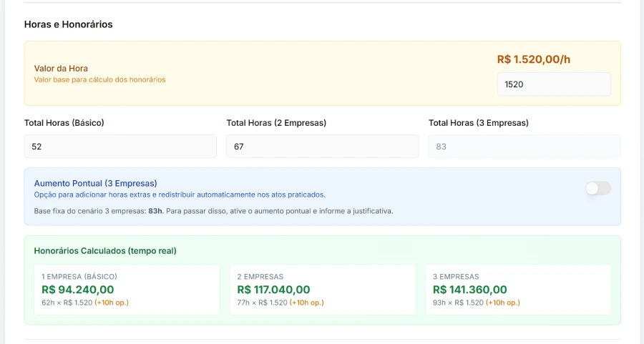The width and height of the screenshot is (644, 344).
Task: Click the R$ 117.040,00 amount
Action: [273, 290]
